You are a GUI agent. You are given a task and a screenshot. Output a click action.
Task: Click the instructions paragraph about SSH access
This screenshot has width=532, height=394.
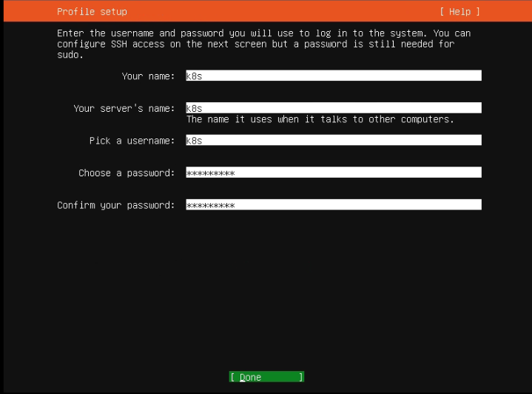pos(264,44)
